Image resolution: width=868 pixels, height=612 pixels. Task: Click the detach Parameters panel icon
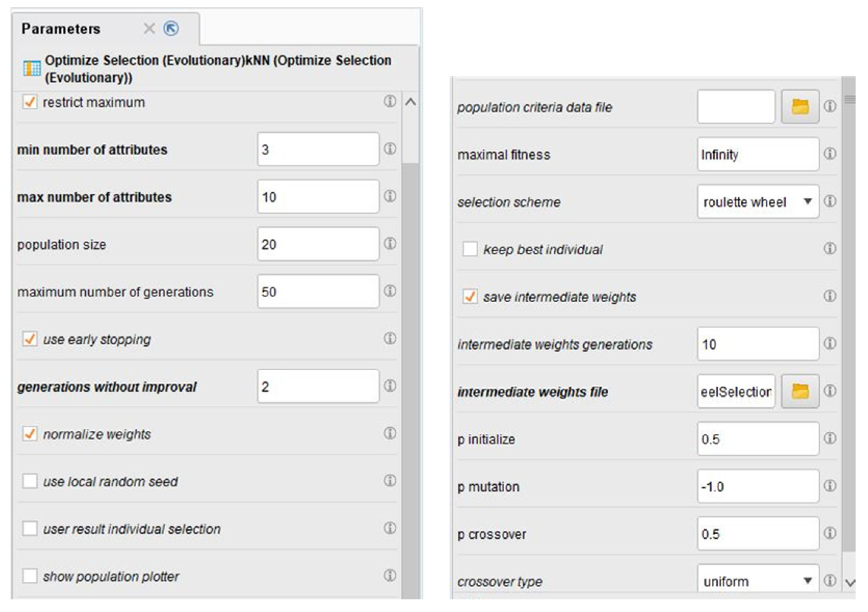[171, 29]
